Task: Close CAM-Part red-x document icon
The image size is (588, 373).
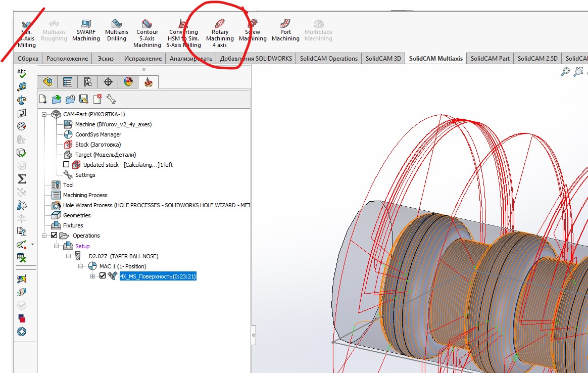Action: point(97,99)
